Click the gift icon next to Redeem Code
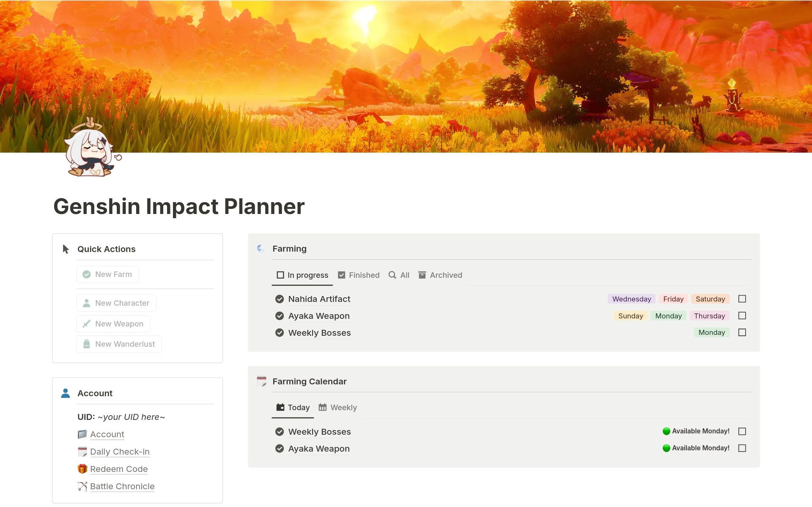Screen dimensions: 812x507 [x=82, y=469]
